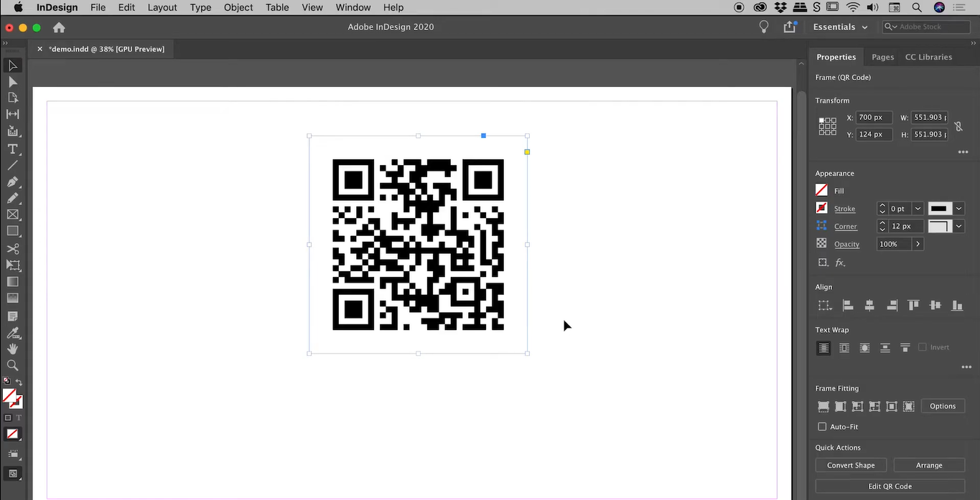The image size is (980, 500).
Task: Switch to the Pages tab
Action: pos(882,57)
